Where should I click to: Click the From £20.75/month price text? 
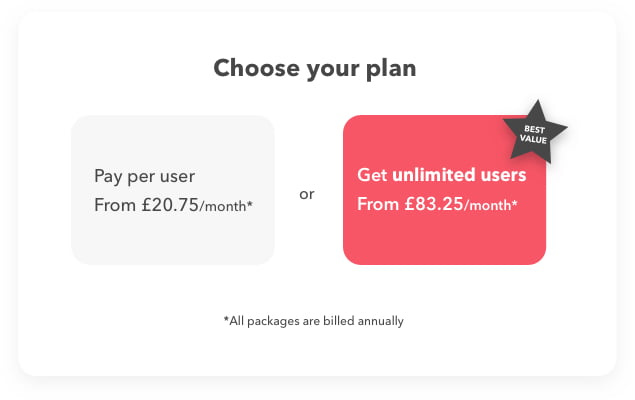click(173, 205)
